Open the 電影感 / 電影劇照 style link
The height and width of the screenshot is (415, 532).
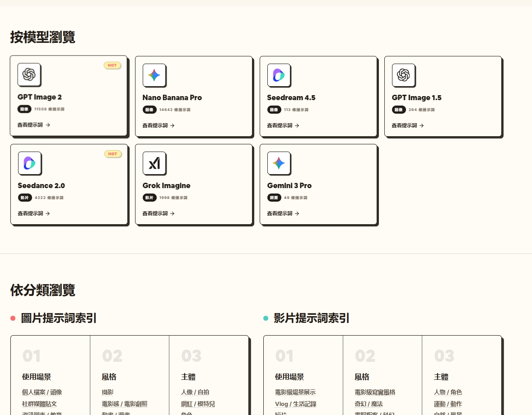point(125,404)
